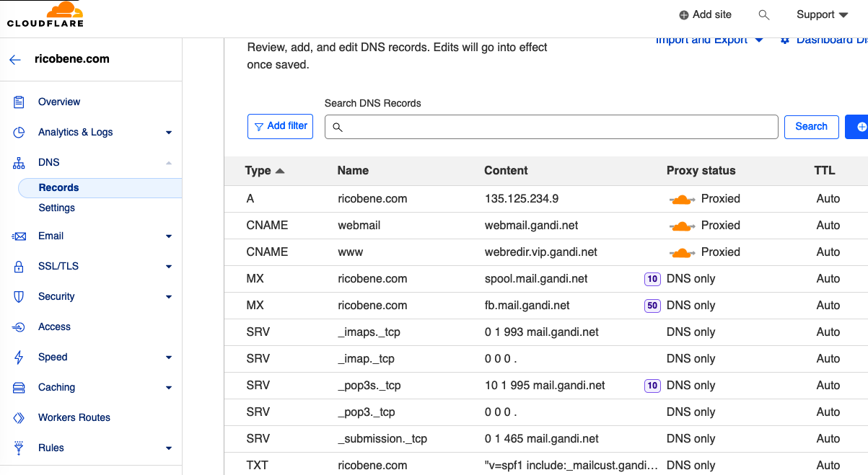Click the Access arrow-in-circle icon

(x=19, y=327)
